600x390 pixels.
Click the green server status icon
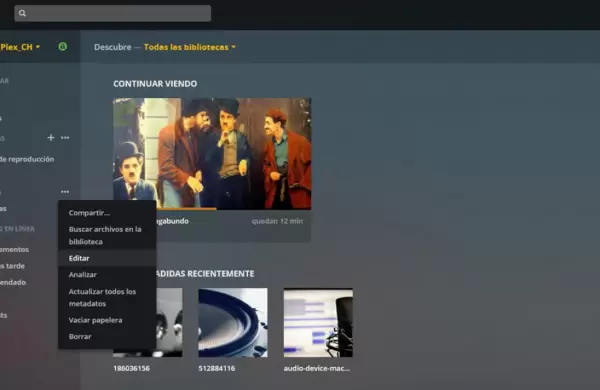tap(62, 47)
